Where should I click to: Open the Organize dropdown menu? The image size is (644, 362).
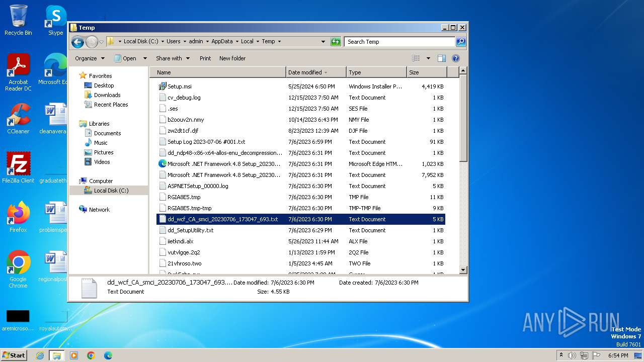click(x=90, y=58)
